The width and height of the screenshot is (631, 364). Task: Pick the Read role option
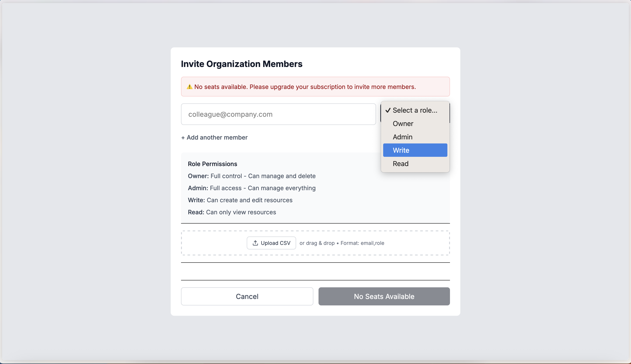[400, 164]
